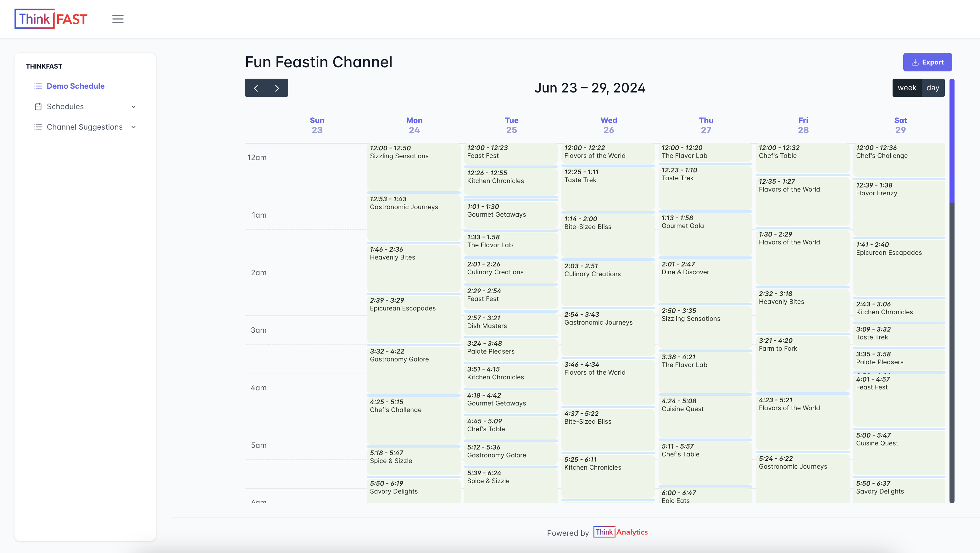Go to previous week arrow
Screen dimensions: 980x553
click(256, 88)
